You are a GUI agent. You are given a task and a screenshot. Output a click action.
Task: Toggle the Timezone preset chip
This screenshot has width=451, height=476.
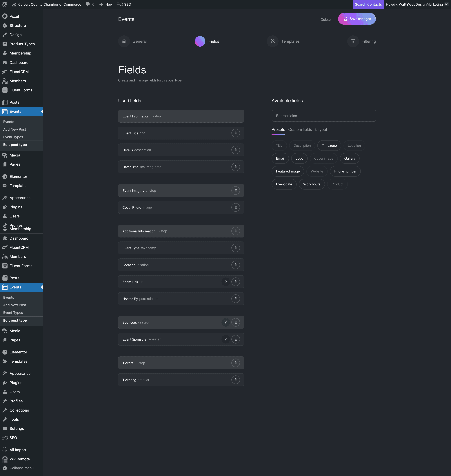tap(329, 146)
